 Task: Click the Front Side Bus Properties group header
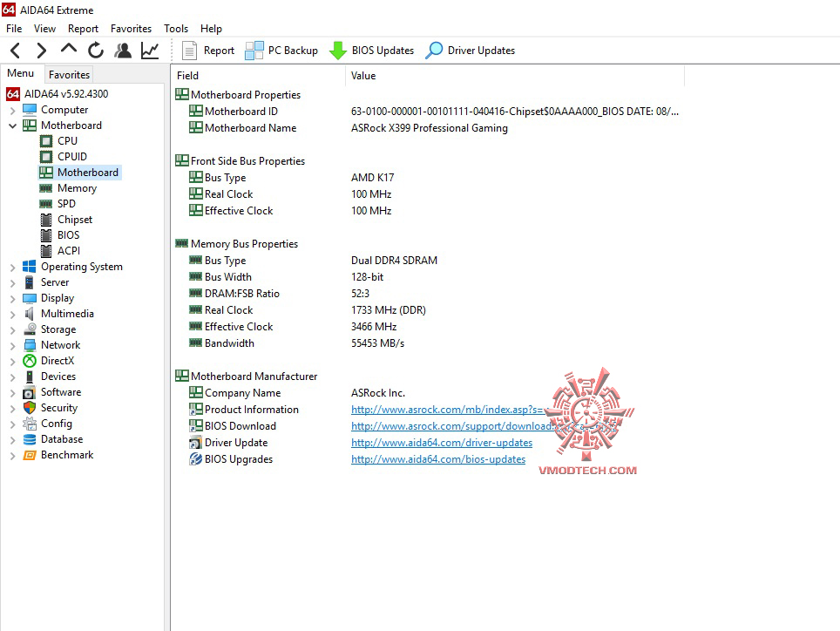pyautogui.click(x=240, y=160)
